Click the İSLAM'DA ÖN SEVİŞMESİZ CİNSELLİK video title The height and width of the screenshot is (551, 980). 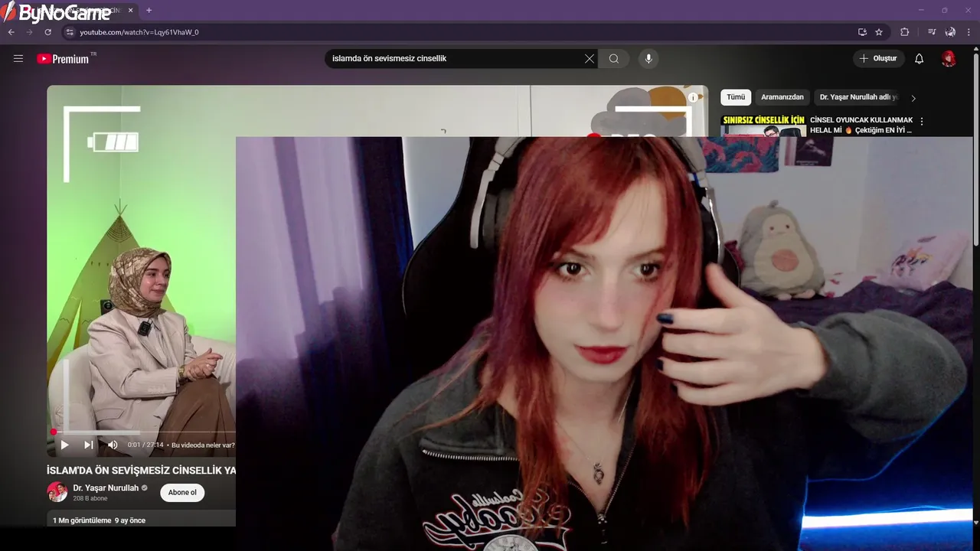[142, 470]
